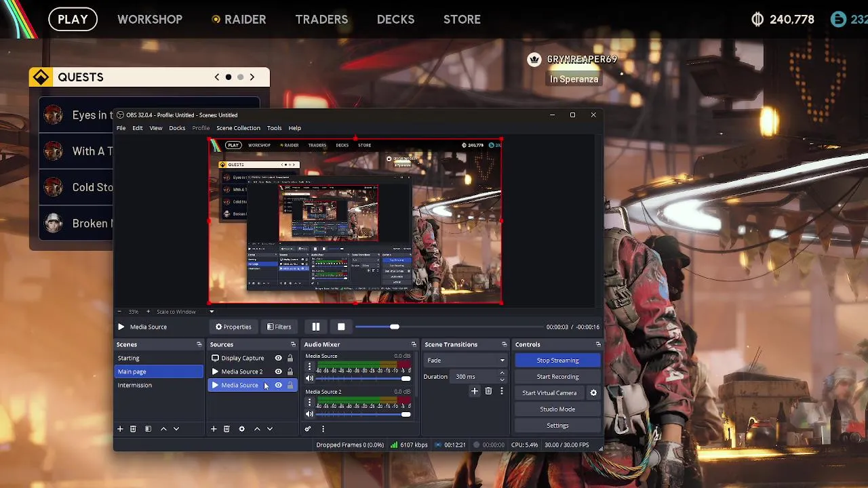868x488 pixels.
Task: Open Media Source 2 mixer options menu
Action: tap(310, 402)
